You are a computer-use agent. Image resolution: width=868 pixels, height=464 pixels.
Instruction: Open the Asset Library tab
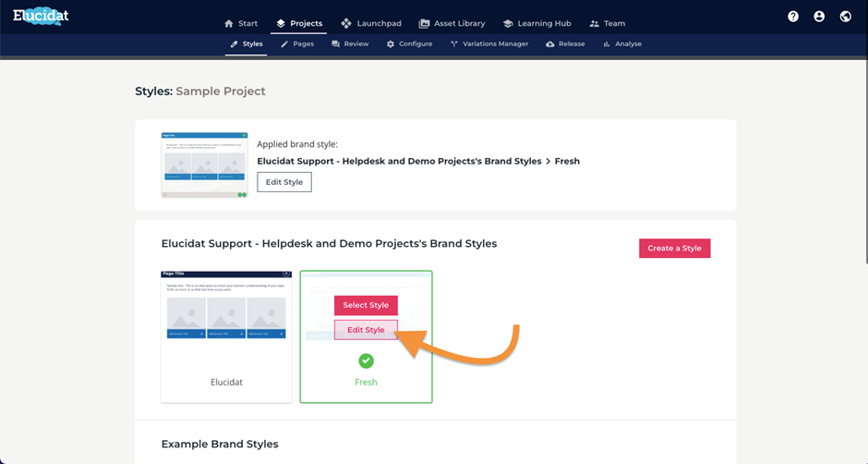point(452,23)
